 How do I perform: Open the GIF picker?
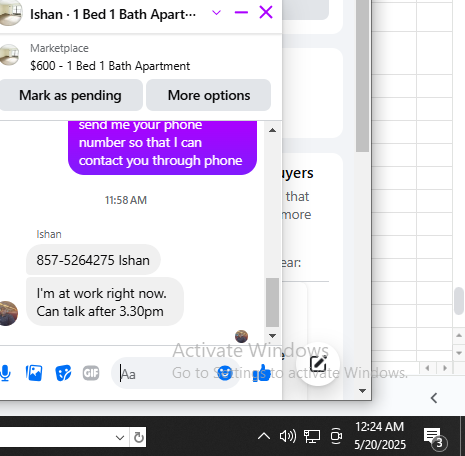(91, 373)
